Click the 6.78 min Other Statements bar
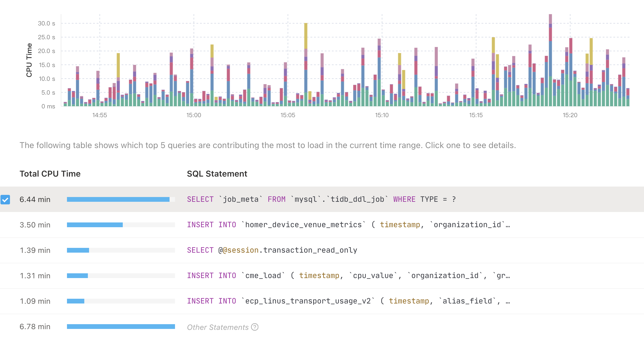 (121, 327)
